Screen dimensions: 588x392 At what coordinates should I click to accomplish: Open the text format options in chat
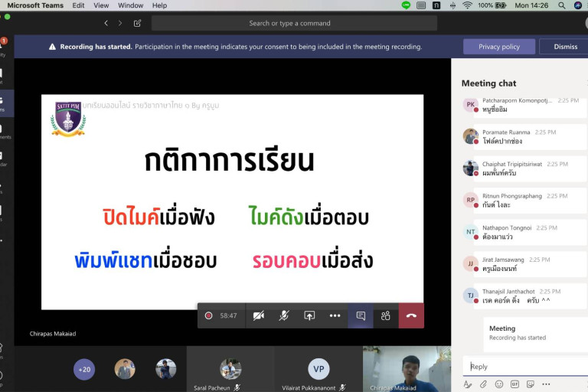tap(468, 384)
